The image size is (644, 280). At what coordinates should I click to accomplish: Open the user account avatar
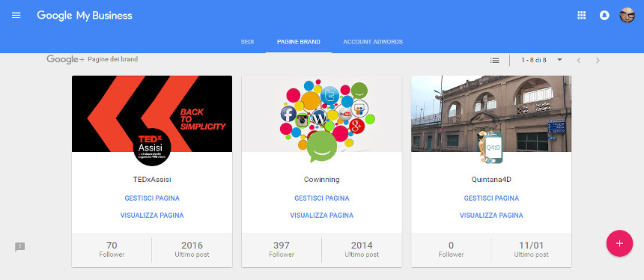628,16
